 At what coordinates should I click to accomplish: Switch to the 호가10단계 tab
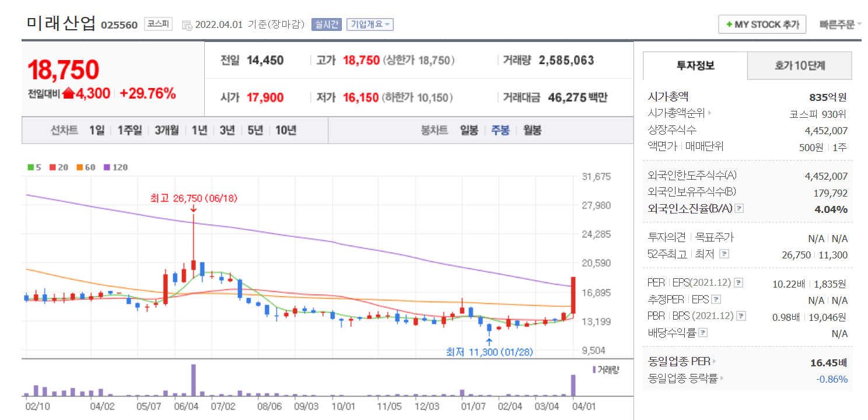point(800,65)
